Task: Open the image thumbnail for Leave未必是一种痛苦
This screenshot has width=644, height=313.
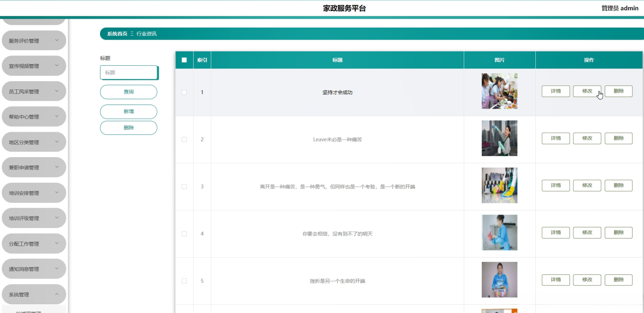Action: (499, 138)
